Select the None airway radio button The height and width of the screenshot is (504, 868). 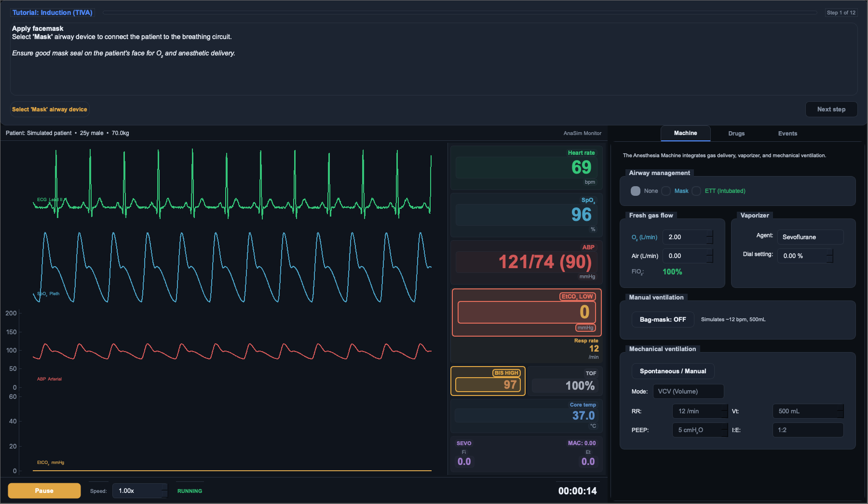636,191
